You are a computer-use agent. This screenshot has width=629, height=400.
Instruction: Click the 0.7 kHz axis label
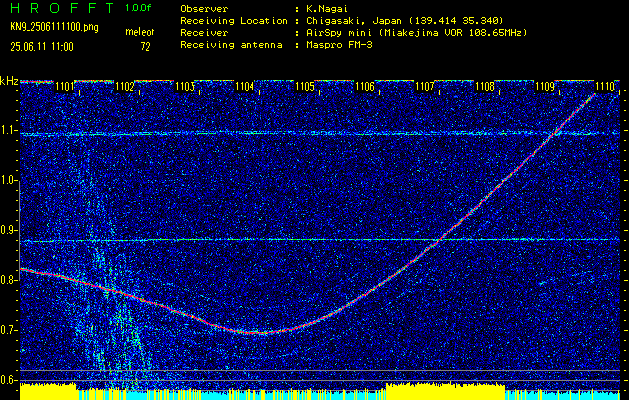(x=8, y=330)
